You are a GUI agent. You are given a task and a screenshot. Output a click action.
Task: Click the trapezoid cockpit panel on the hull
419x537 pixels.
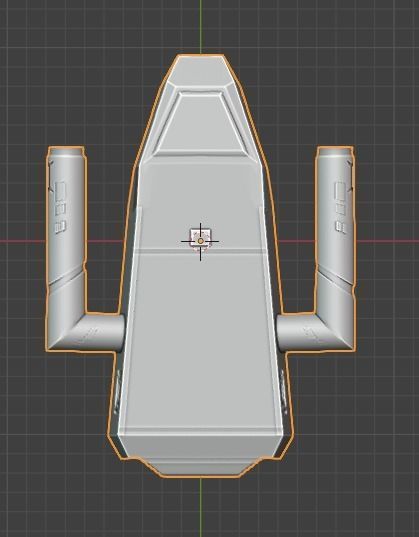click(200, 123)
